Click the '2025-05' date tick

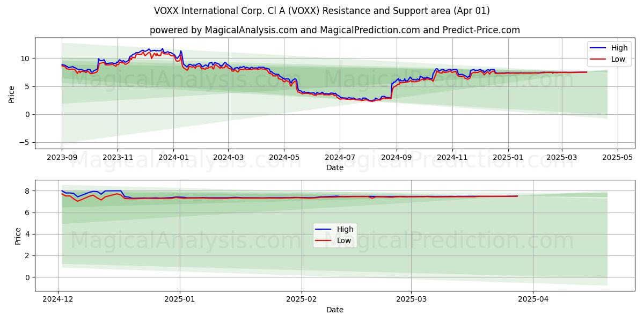[618, 157]
